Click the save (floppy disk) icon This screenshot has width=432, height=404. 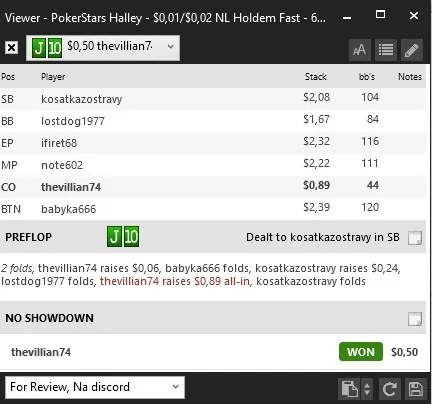pos(416,389)
